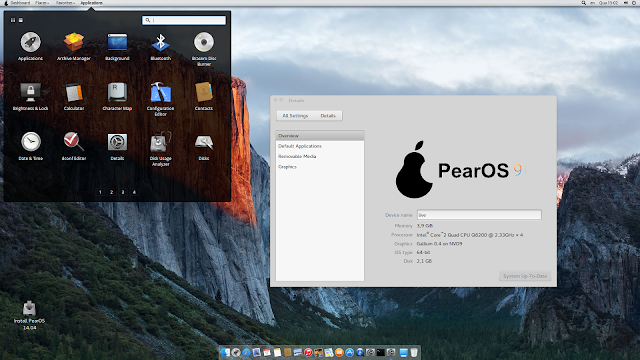Switch launcher to category view
Viewport: 640px width, 360px height.
coord(21,20)
